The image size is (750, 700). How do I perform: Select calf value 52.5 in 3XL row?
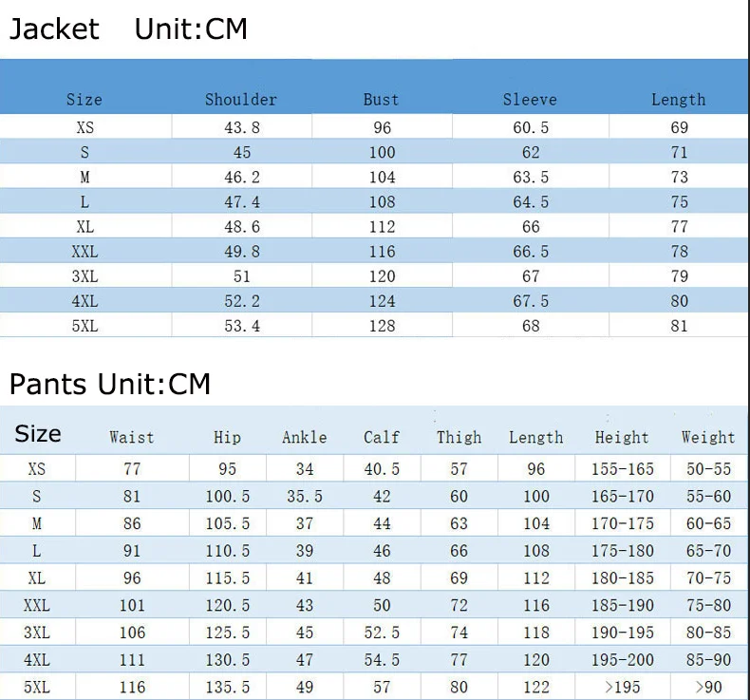382,633
